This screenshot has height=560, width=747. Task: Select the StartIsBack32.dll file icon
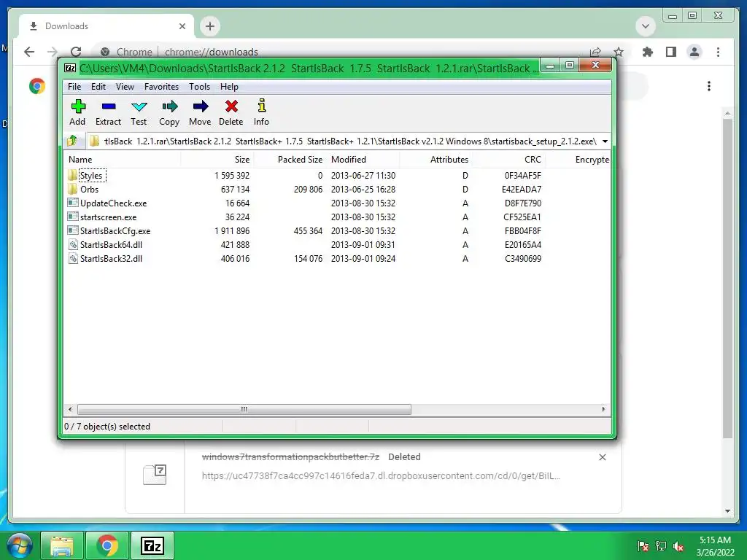tap(73, 259)
